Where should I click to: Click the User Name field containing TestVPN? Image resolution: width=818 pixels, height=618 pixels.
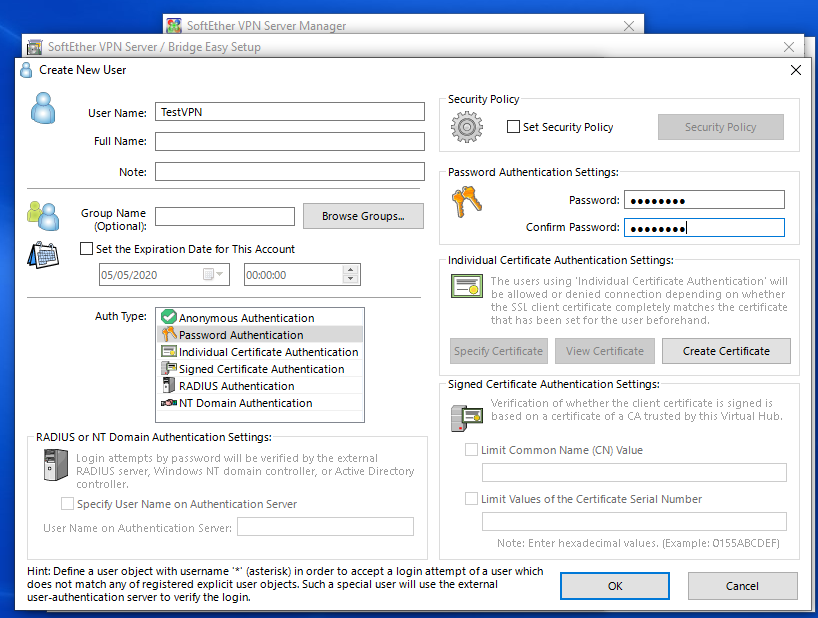point(290,112)
